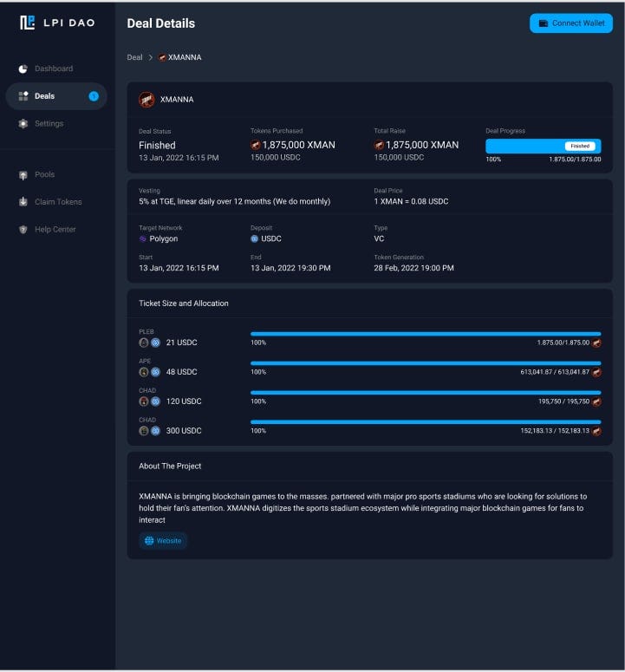
Task: Click the white Finished badge in progress bar
Action: [580, 147]
